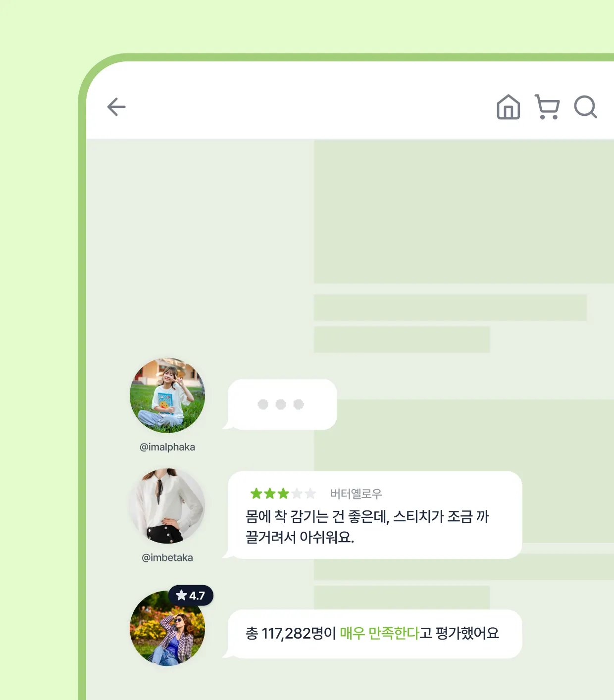The height and width of the screenshot is (700, 614).
Task: Click the green 매우 만족한다 text
Action: (379, 633)
